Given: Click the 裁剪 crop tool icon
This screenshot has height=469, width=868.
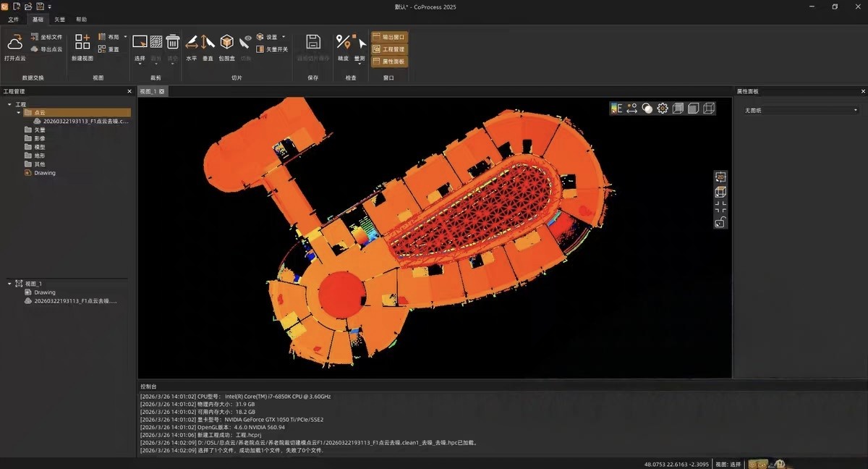Looking at the screenshot, I should pyautogui.click(x=156, y=41).
